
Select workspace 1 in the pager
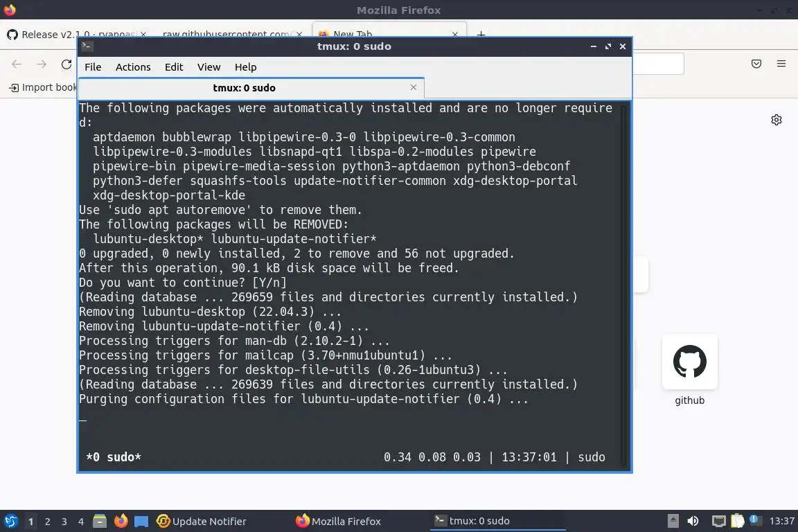click(x=30, y=522)
